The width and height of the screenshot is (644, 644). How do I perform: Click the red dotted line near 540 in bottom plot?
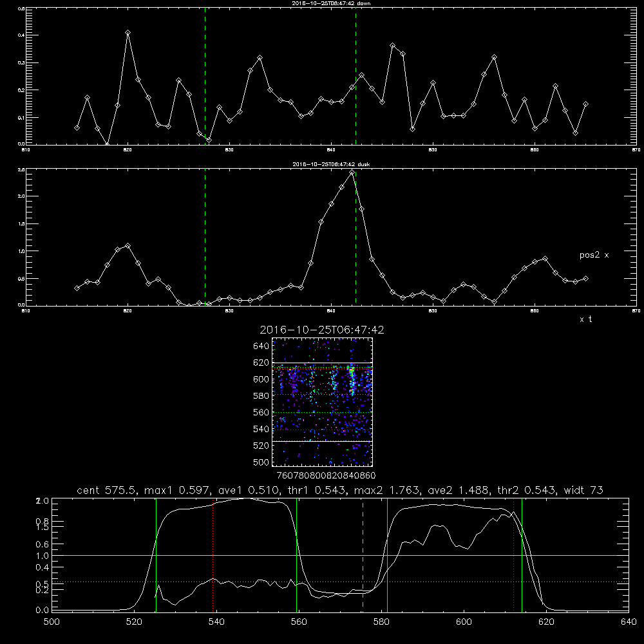[x=213, y=555]
